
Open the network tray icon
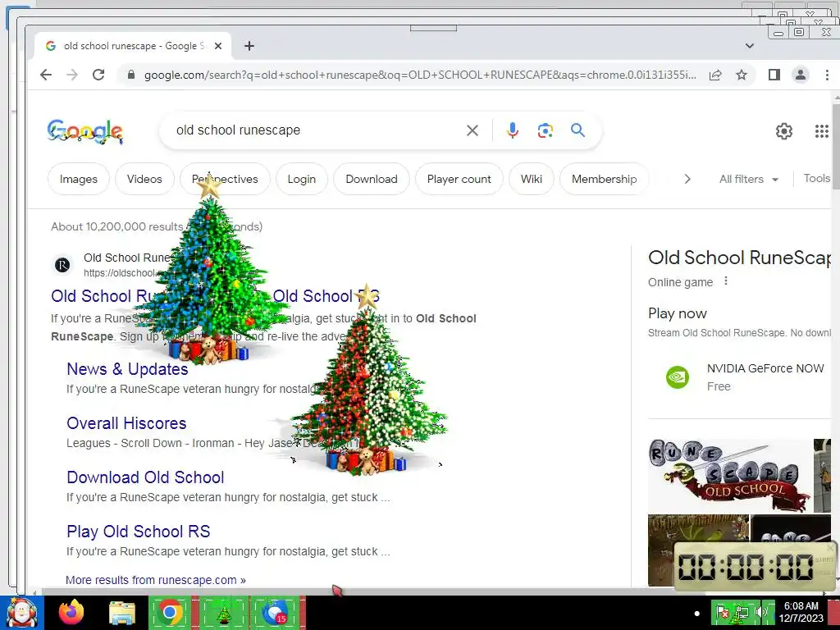(x=742, y=612)
